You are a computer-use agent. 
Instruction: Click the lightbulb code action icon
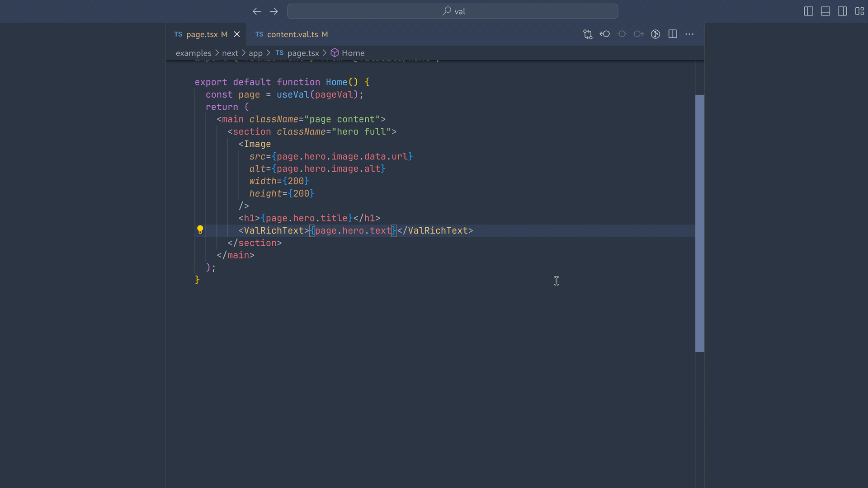200,230
